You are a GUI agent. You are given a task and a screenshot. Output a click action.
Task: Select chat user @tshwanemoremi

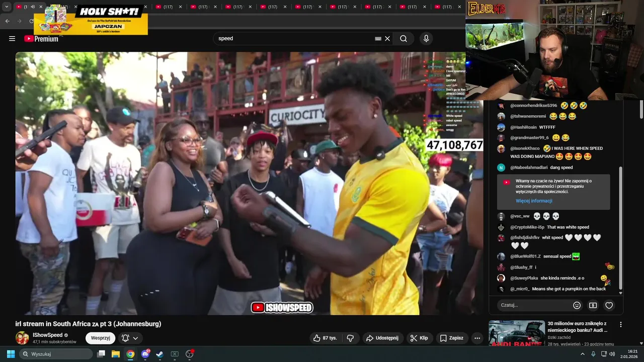click(x=528, y=117)
